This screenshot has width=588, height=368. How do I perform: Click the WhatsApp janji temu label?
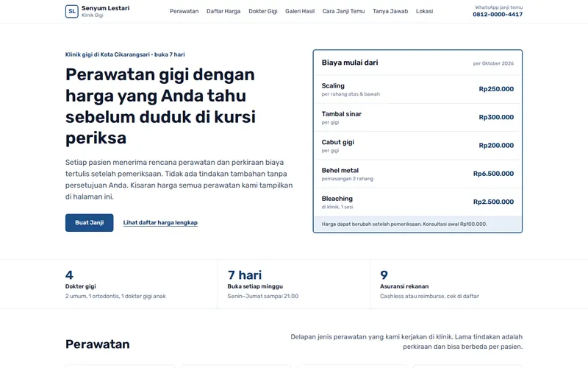pos(499,7)
